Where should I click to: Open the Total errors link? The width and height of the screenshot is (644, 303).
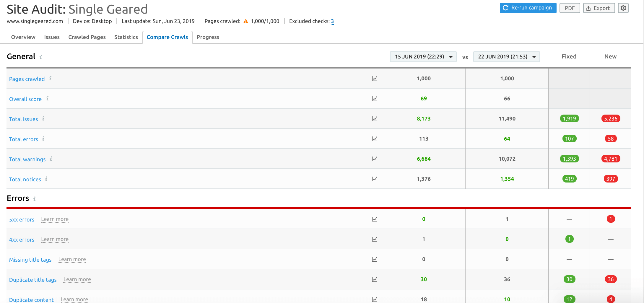point(24,139)
